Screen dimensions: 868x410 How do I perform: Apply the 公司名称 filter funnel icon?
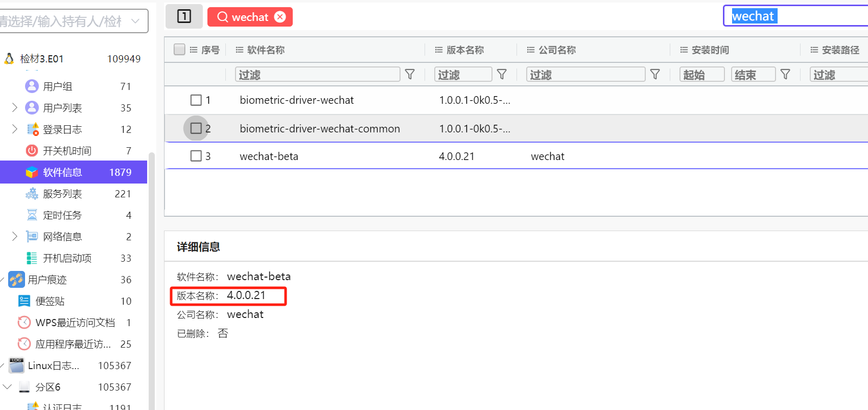[x=655, y=75]
